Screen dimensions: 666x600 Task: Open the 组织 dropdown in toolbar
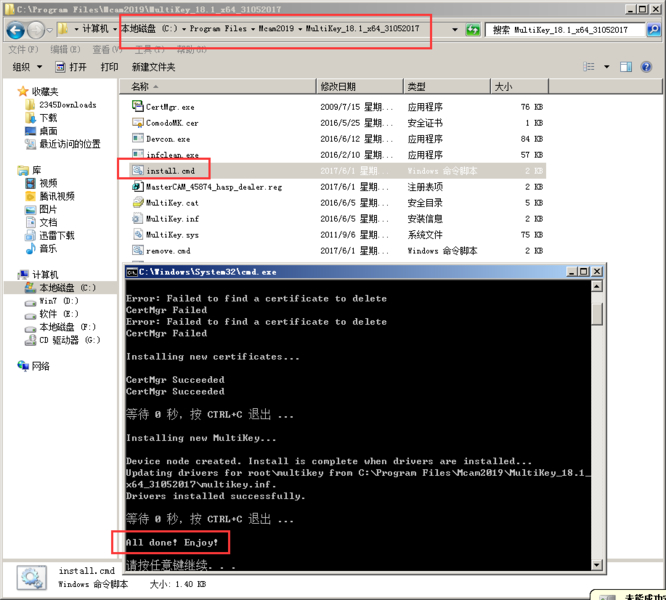[25, 67]
